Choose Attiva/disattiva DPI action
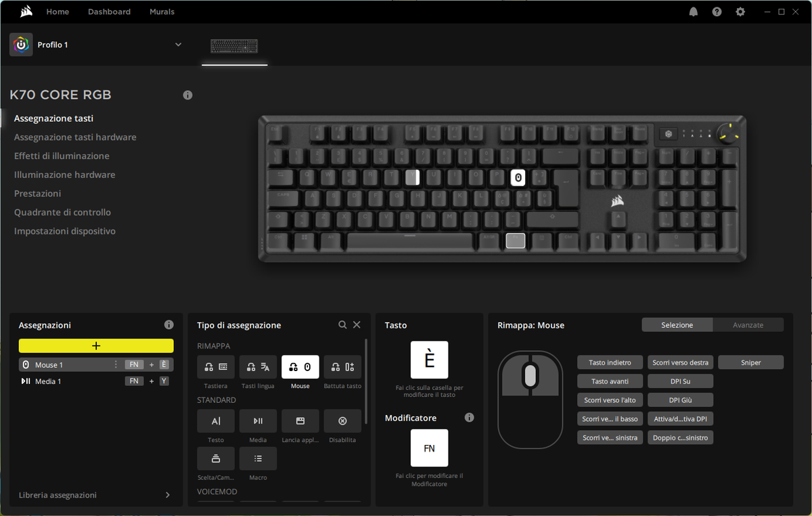The width and height of the screenshot is (812, 516). coord(680,419)
